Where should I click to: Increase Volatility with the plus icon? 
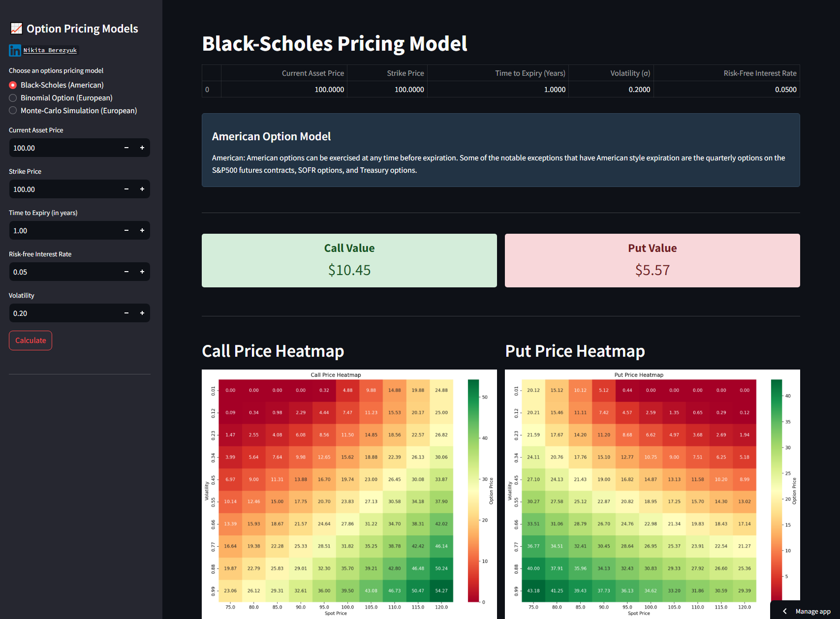pos(142,313)
